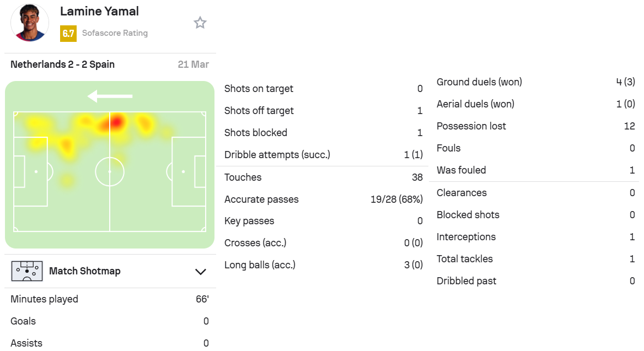Select the Minutes played row
Viewport: 644px width, 351px height.
[110, 299]
